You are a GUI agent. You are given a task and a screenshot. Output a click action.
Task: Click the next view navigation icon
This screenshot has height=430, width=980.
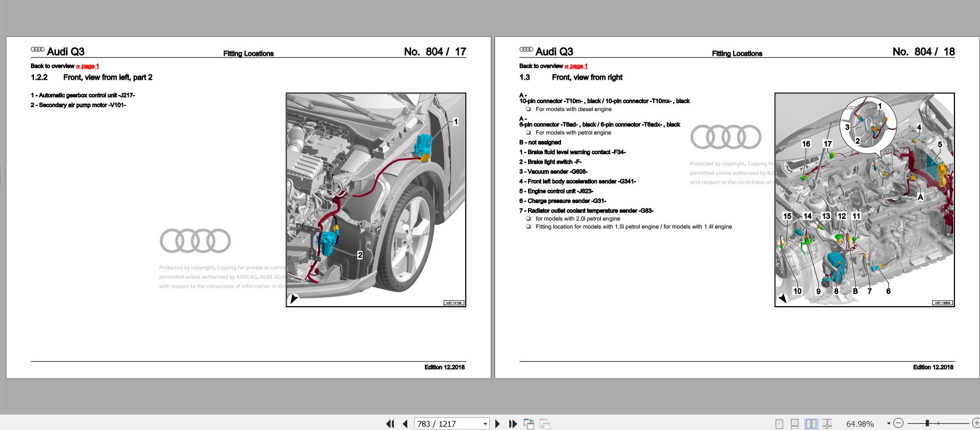pos(545,424)
